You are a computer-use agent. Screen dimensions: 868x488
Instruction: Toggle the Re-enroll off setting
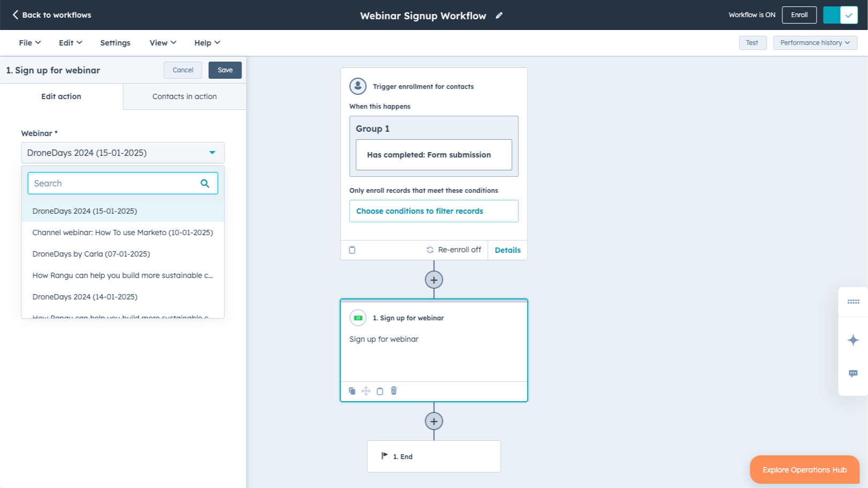pos(454,250)
